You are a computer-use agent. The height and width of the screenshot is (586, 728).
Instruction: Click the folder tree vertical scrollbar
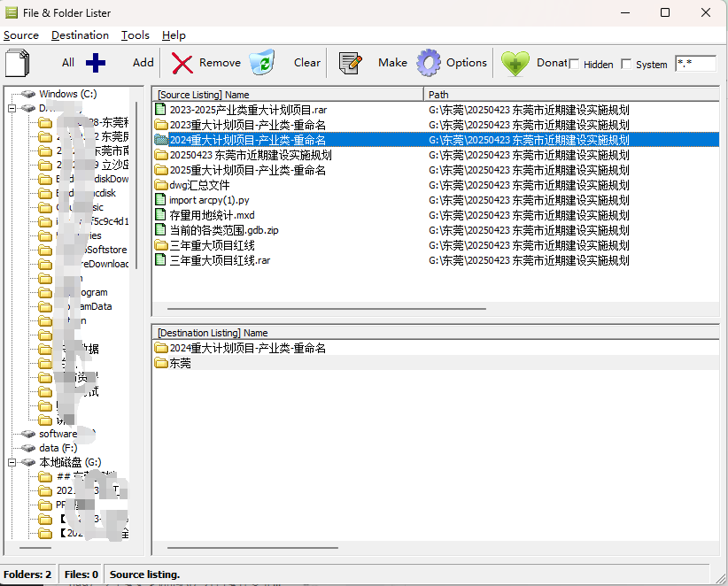point(136,186)
